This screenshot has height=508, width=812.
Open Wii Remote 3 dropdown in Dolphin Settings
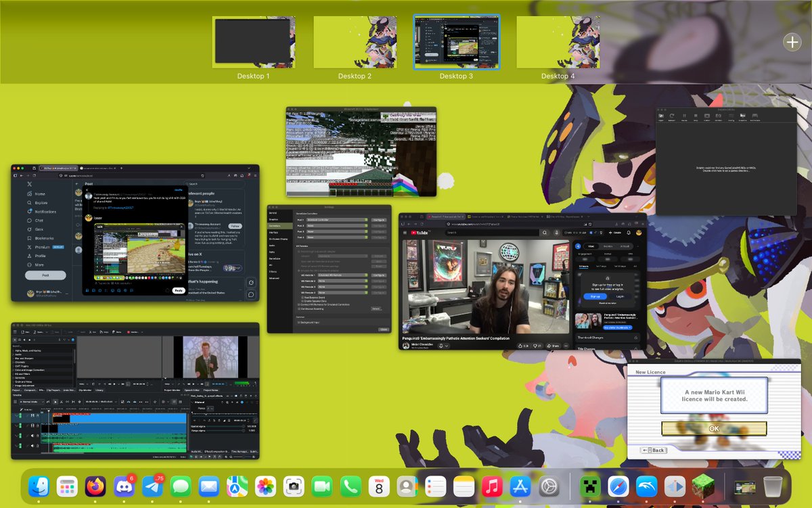(x=343, y=287)
